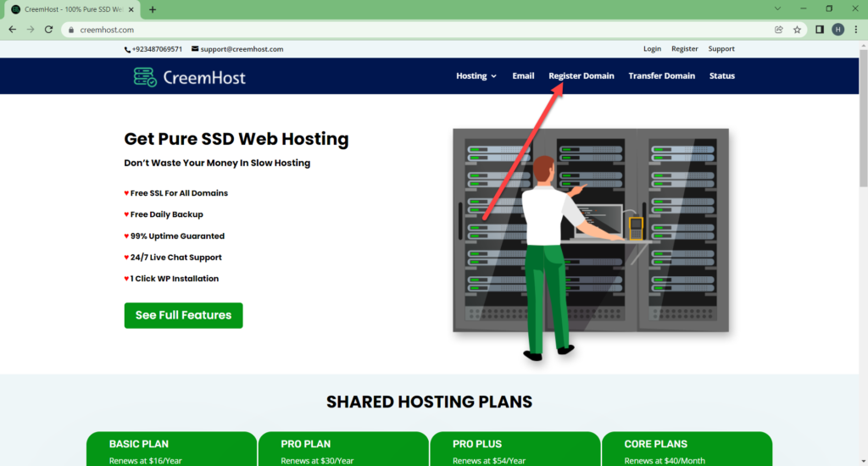Screen dimensions: 868x466
Task: Click the phone icon beside number
Action: (x=127, y=49)
